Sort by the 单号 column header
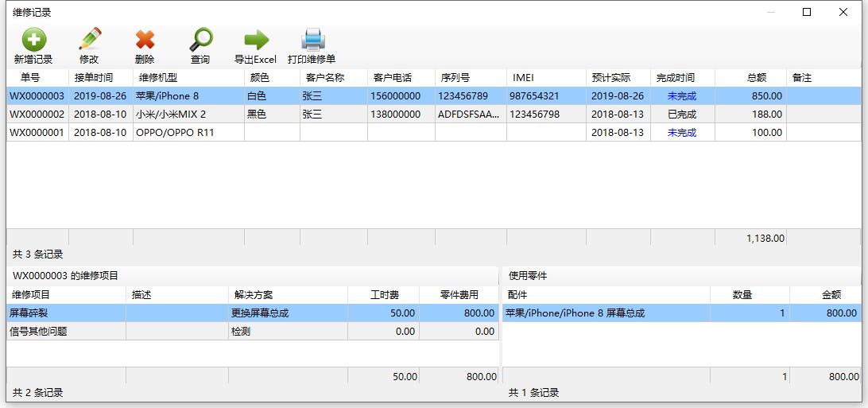Viewport: 868px width, 408px height. (37, 78)
